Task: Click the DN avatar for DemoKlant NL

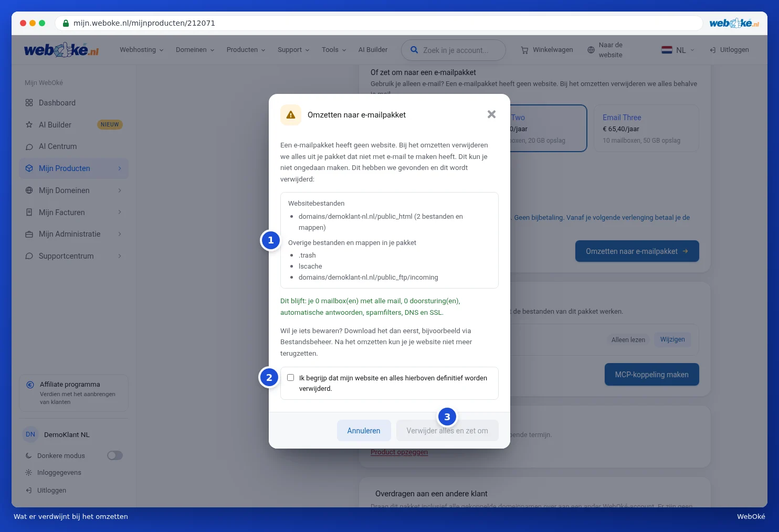Action: click(x=30, y=434)
